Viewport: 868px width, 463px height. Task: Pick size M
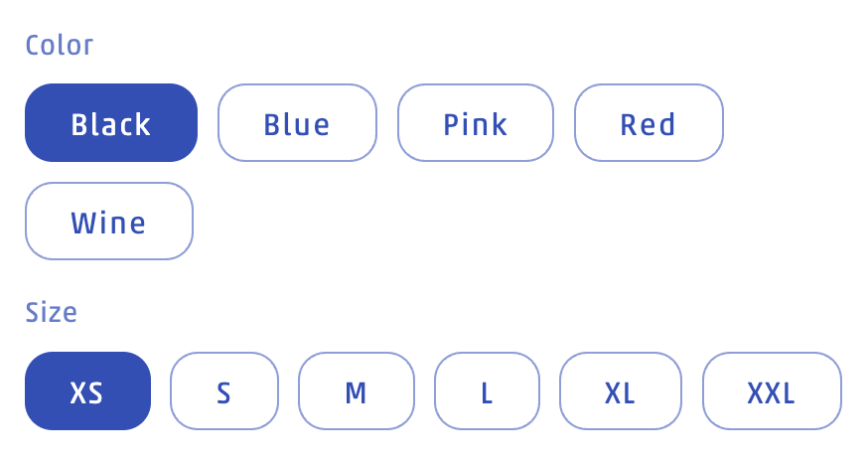pos(356,391)
